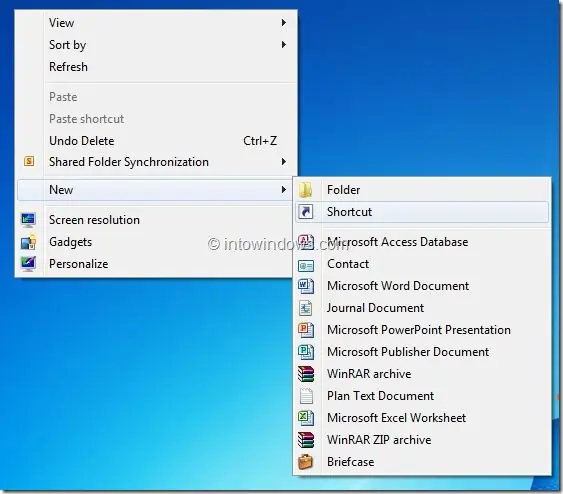The width and height of the screenshot is (563, 494).
Task: Click the Plan Text Document page icon
Action: tap(306, 396)
